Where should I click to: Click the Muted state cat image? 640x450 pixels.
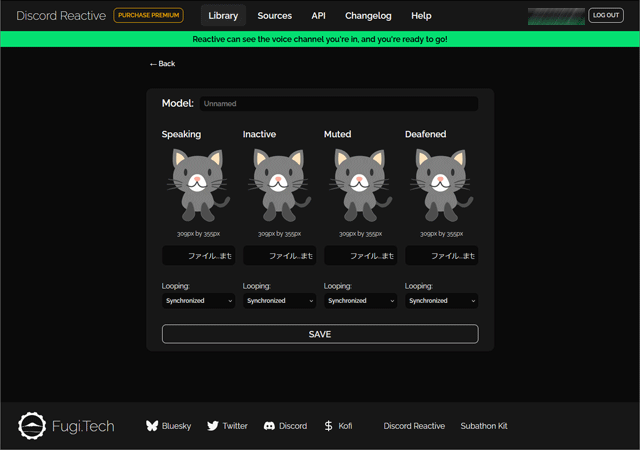click(x=360, y=185)
